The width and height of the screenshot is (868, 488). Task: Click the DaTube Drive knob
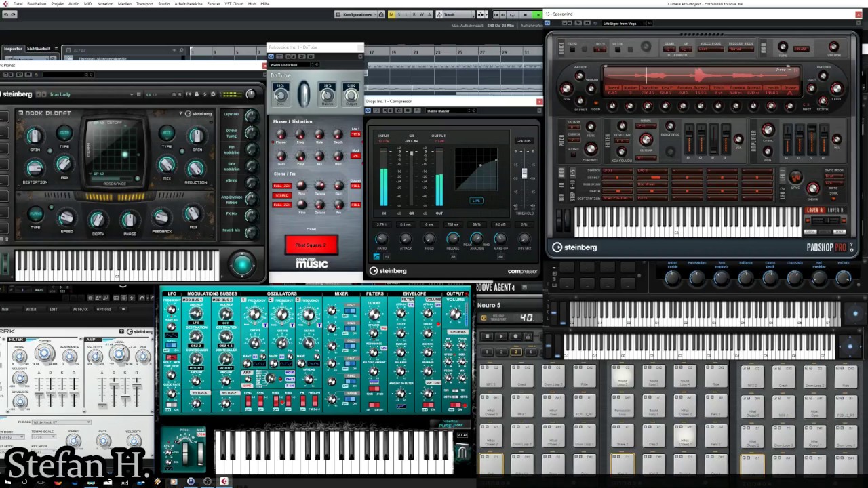(x=281, y=96)
